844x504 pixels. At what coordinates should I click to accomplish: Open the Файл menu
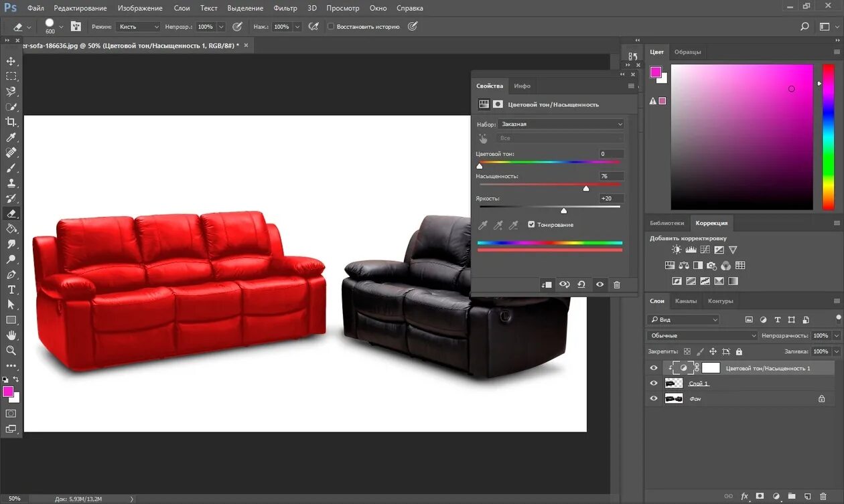tap(36, 8)
